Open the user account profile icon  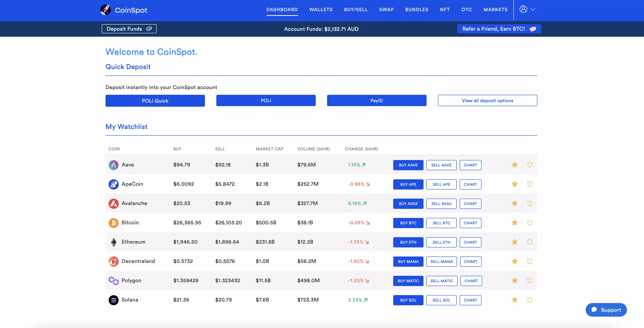pyautogui.click(x=523, y=9)
